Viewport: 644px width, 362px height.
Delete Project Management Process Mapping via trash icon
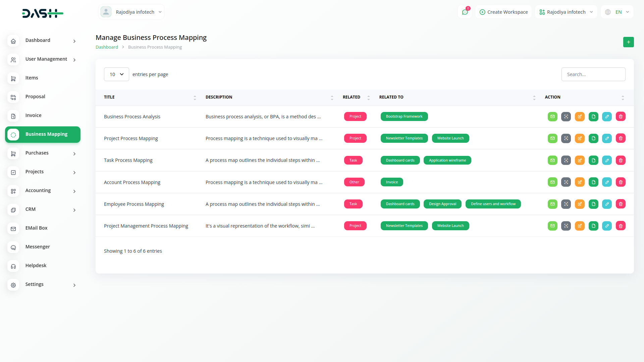point(621,226)
